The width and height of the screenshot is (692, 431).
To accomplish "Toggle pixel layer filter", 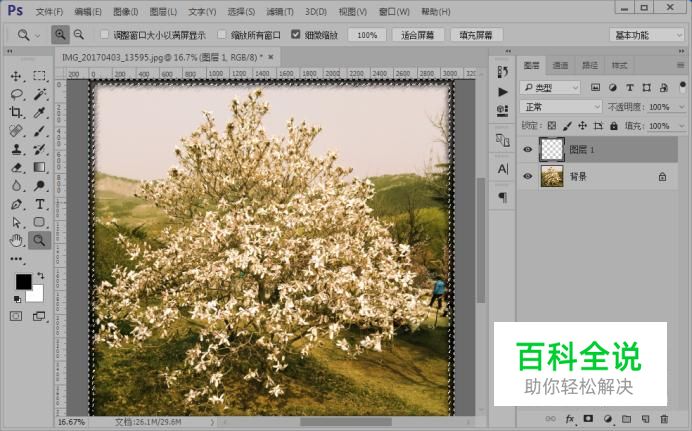I will click(595, 87).
